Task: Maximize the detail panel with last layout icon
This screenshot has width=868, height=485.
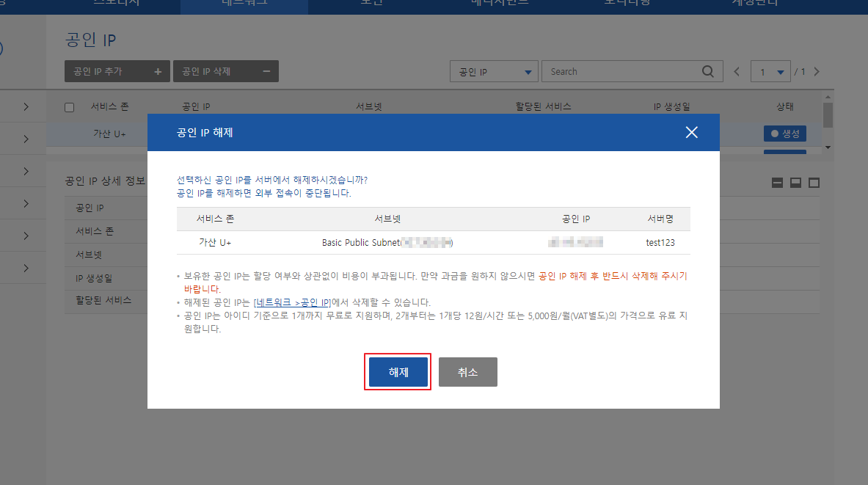Action: (x=814, y=183)
